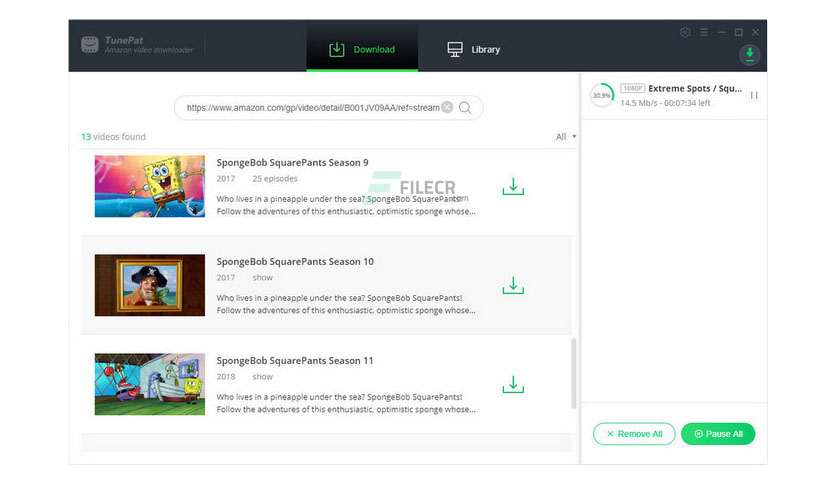This screenshot has height=484, width=836.
Task: Click the magnifier search icon
Action: (465, 107)
